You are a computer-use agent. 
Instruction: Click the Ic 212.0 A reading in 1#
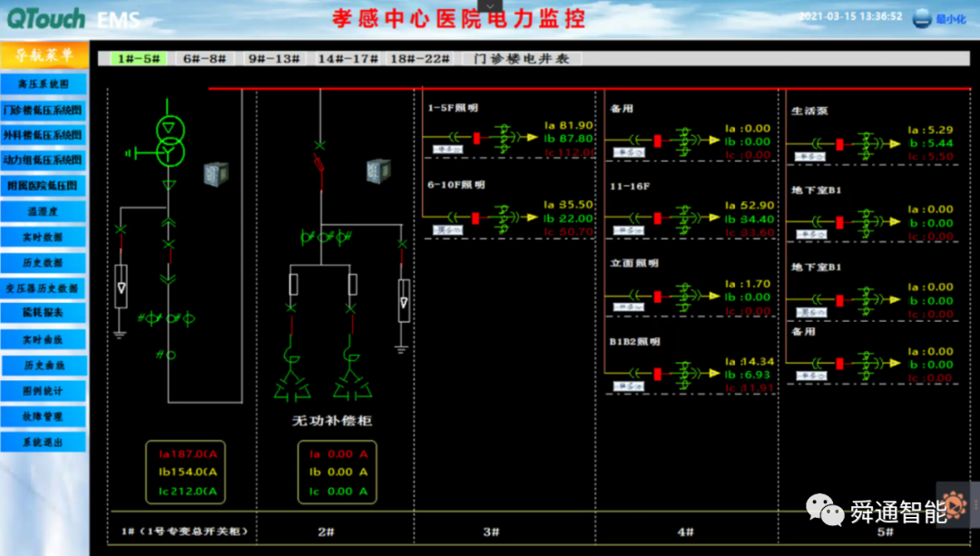(x=188, y=492)
